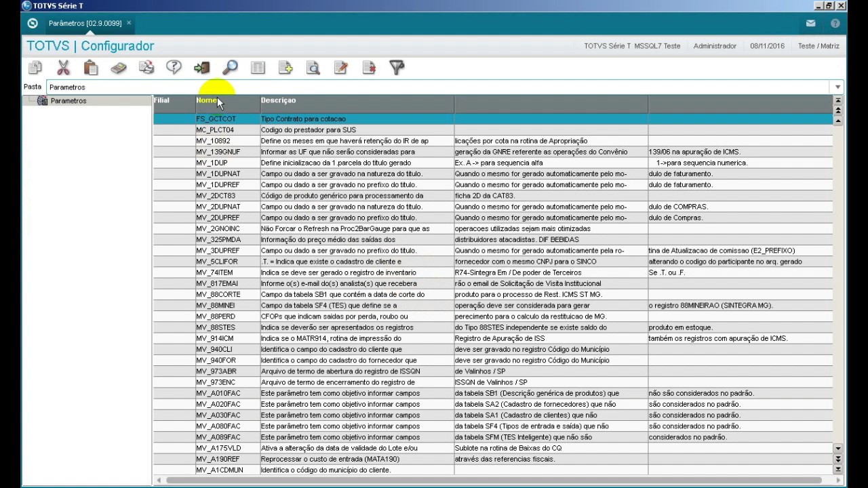Select the MV_817EMAI parameter row
Viewport: 868px width, 488px height.
pos(493,283)
